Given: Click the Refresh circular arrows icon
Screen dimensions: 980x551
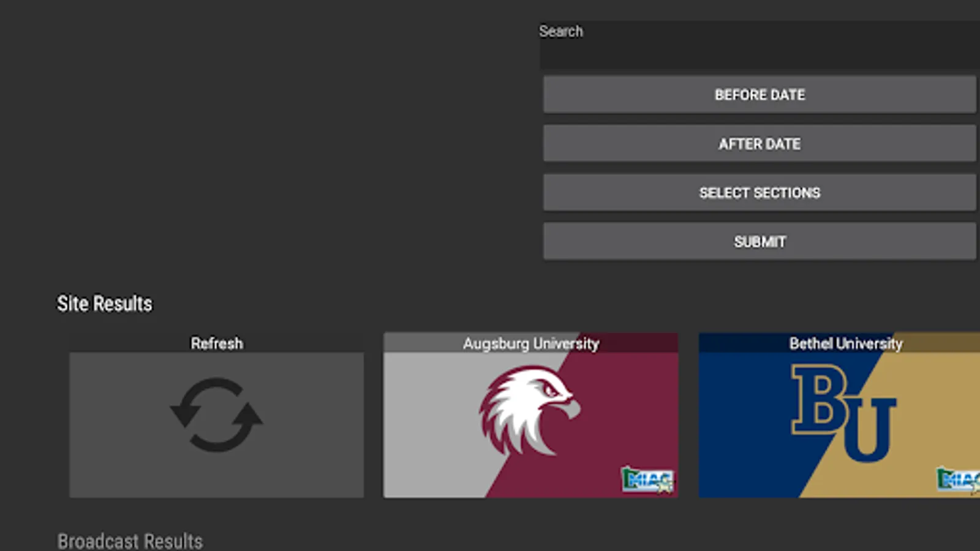Looking at the screenshot, I should tap(216, 415).
